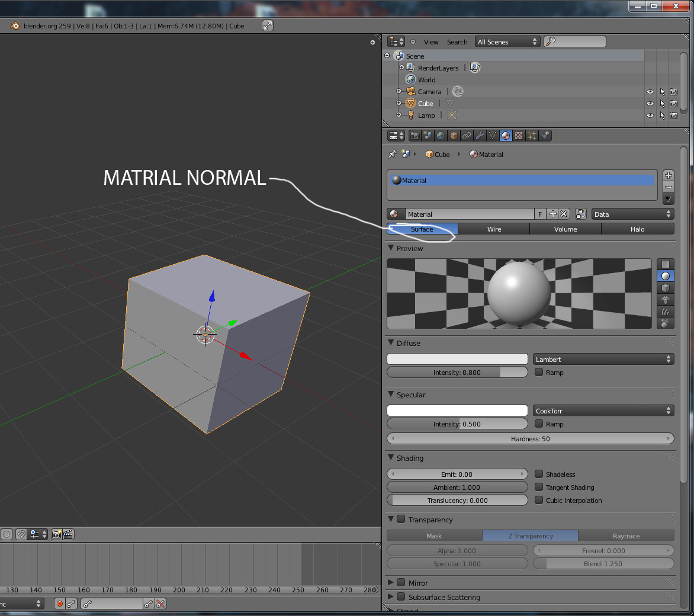Open the World properties globe icon
694x616 pixels.
[x=441, y=136]
